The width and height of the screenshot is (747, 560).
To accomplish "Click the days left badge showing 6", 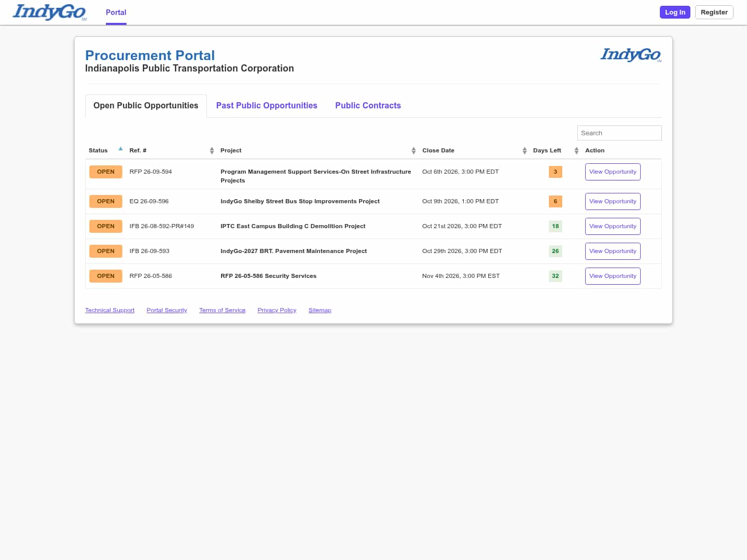I will [x=555, y=201].
